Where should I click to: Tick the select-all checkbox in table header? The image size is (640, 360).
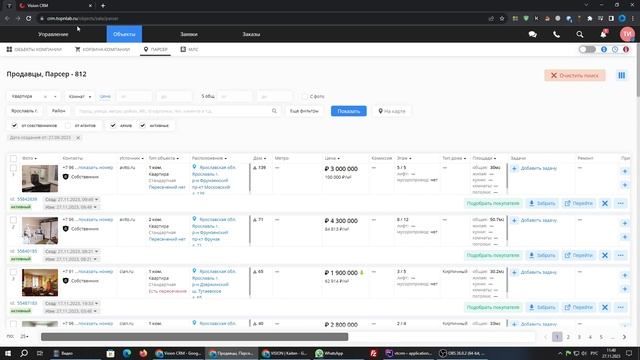tap(13, 158)
